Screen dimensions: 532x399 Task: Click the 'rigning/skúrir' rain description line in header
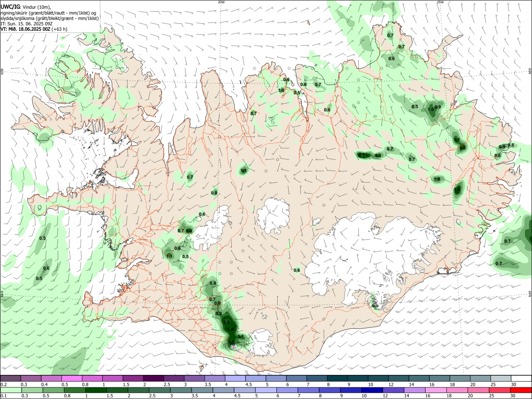[48, 12]
